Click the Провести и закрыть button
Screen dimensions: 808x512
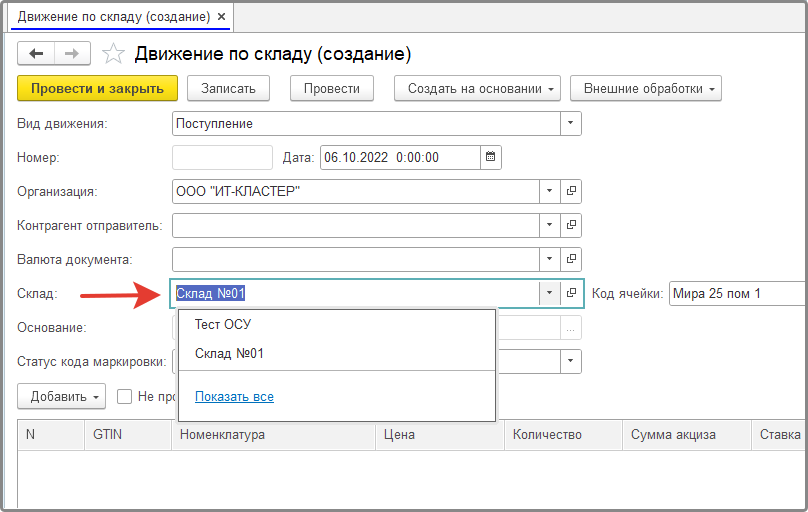[x=97, y=89]
